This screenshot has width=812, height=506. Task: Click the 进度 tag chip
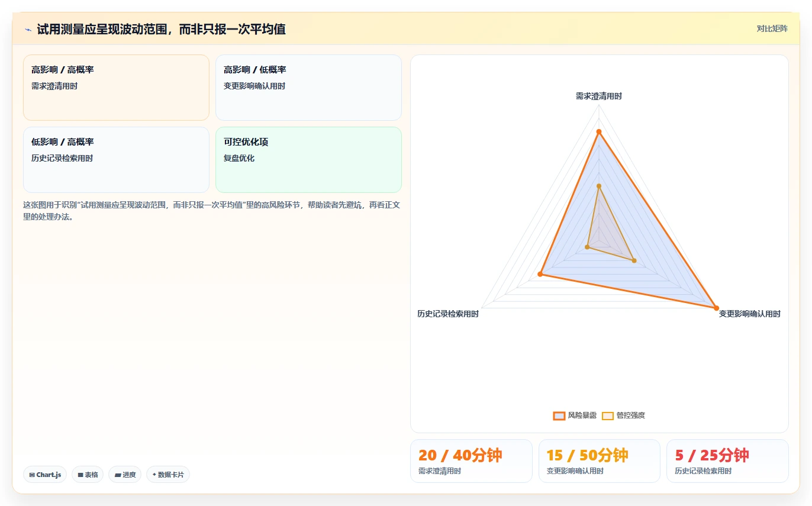(125, 475)
